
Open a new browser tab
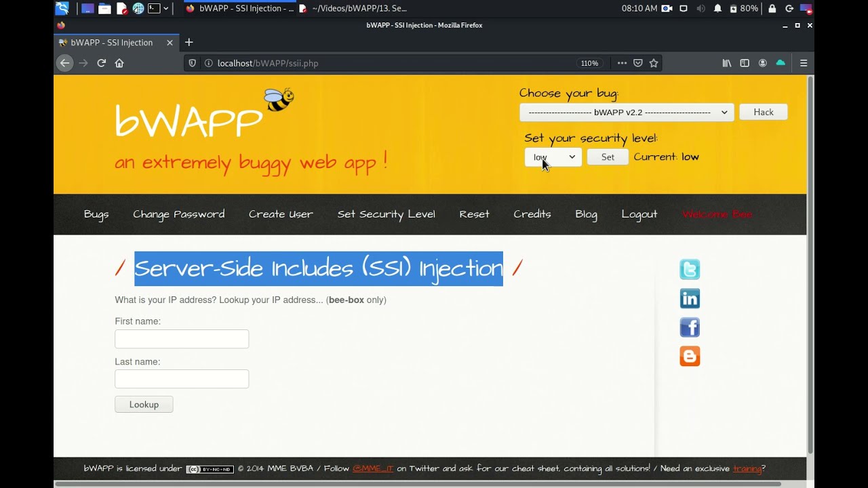(189, 42)
